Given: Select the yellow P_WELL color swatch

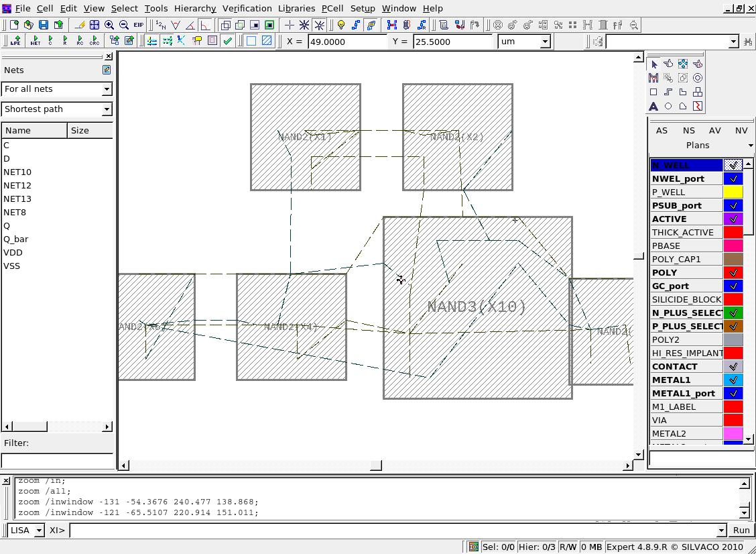Looking at the screenshot, I should click(x=733, y=192).
